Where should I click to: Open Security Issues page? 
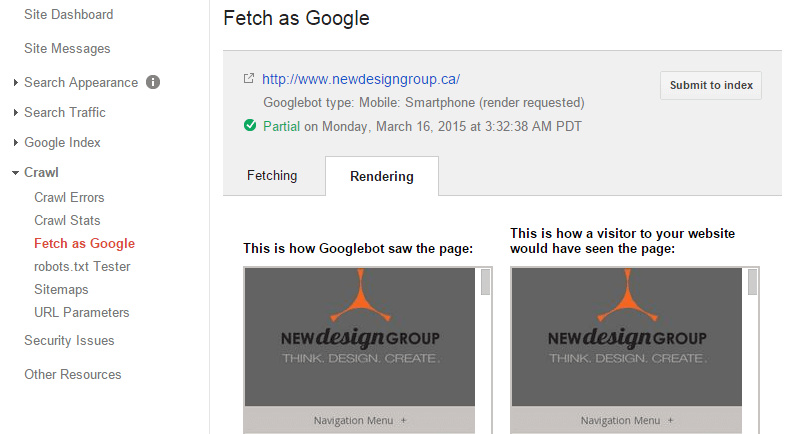[x=69, y=341]
